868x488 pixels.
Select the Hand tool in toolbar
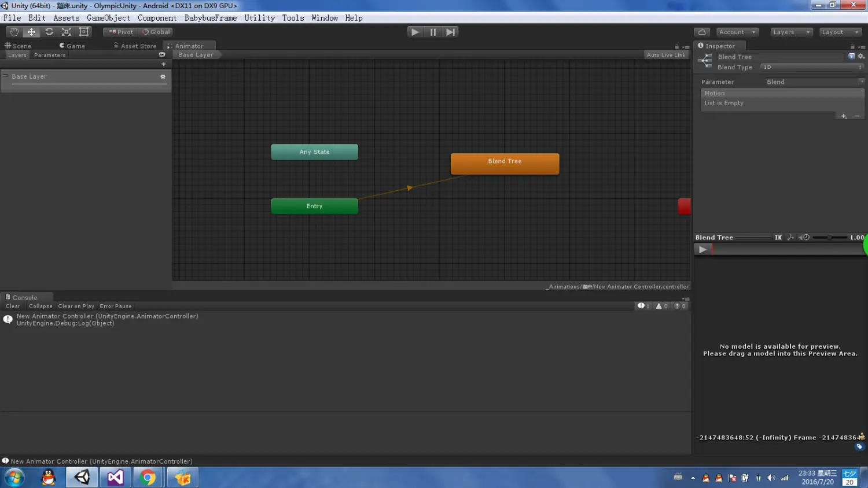coord(14,32)
